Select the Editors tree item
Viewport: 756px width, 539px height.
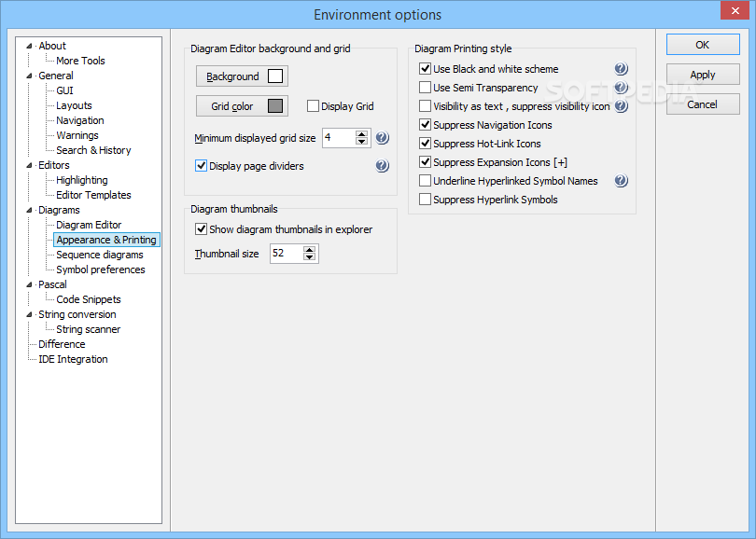pyautogui.click(x=54, y=165)
